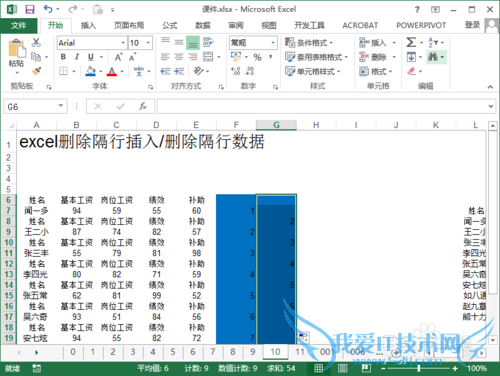Clear contents with eraser icon
Viewport: 500px width, 376px height.
click(x=411, y=71)
